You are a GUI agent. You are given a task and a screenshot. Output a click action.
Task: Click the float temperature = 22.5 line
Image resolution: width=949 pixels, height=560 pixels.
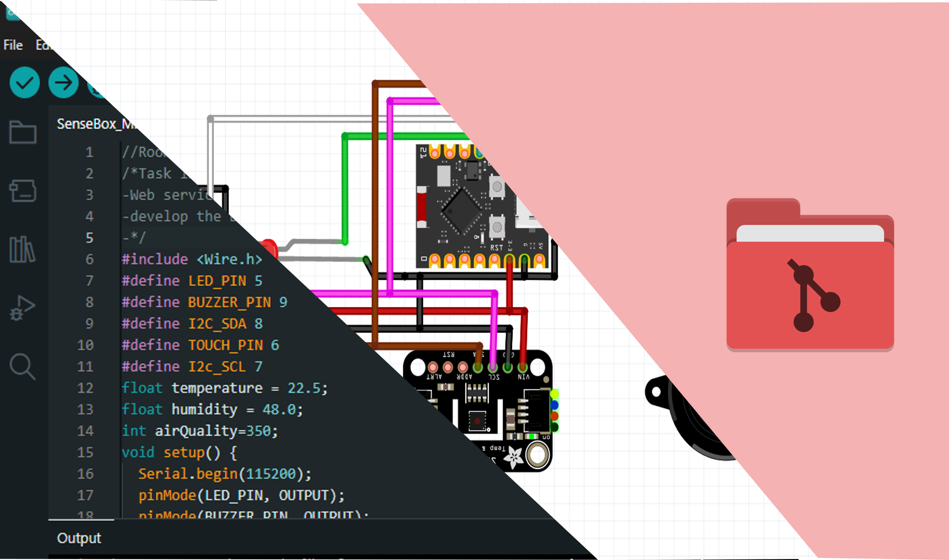coord(224,388)
